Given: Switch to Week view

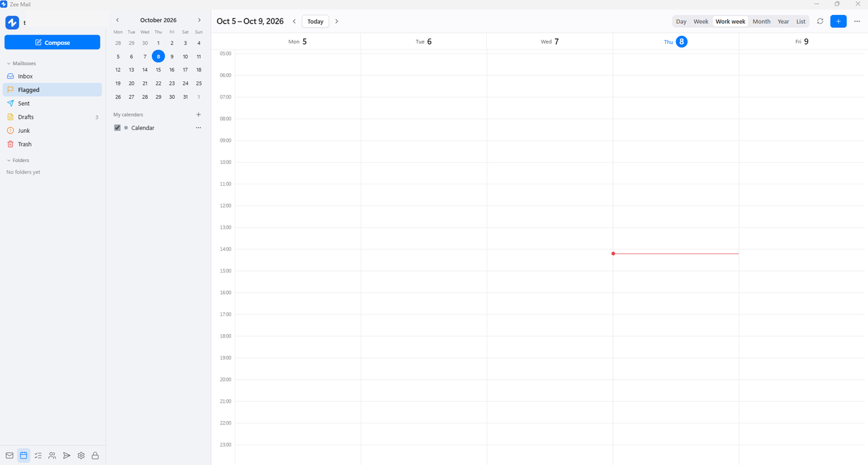Looking at the screenshot, I should [x=701, y=22].
